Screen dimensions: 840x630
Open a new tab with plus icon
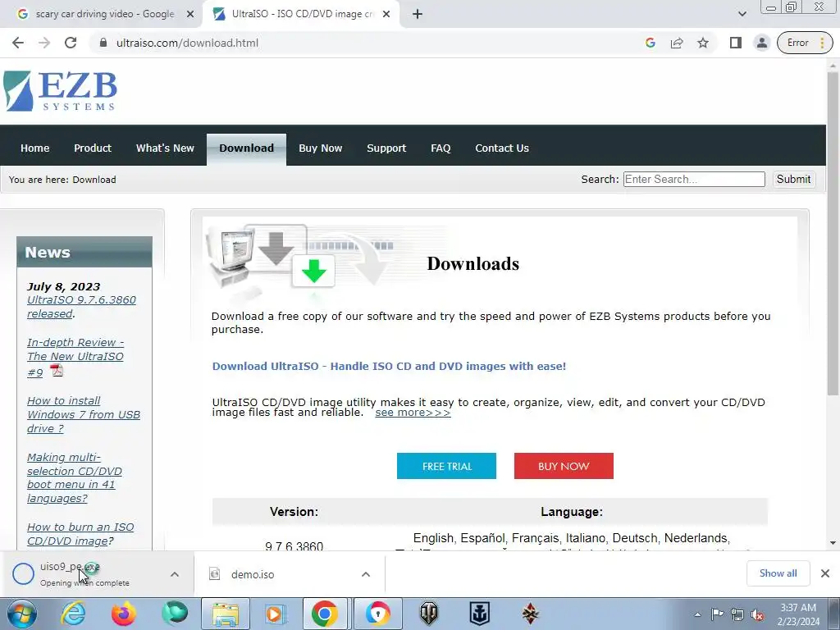click(418, 15)
